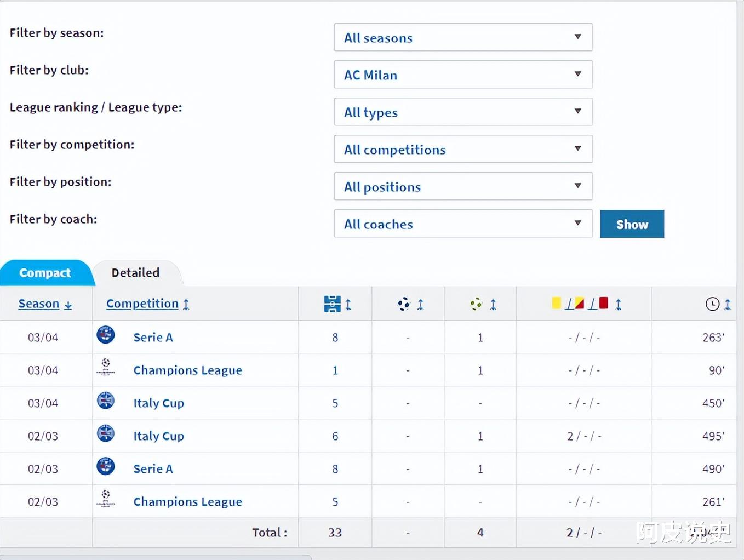Toggle sort arrows next to Competition
This screenshot has width=744, height=560.
pyautogui.click(x=186, y=305)
